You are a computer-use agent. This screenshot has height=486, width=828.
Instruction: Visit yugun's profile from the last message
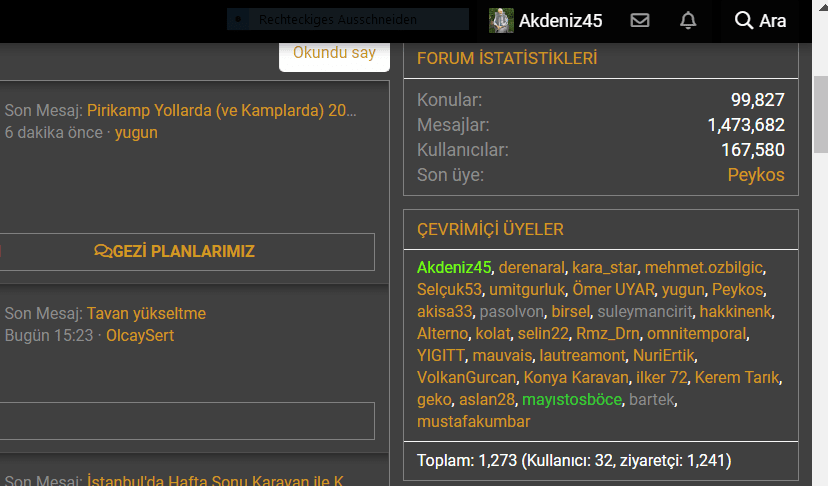[x=136, y=132]
